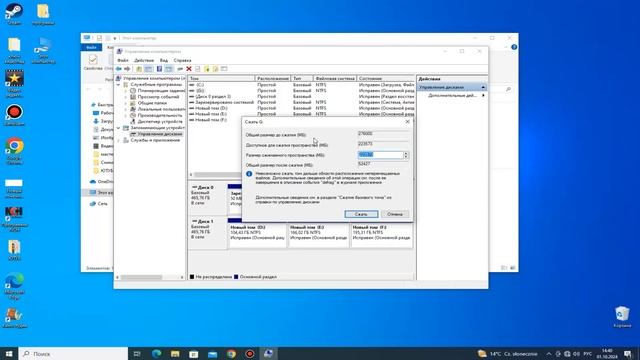
Task: Click the taskbar Поиск search box
Action: pos(73,354)
